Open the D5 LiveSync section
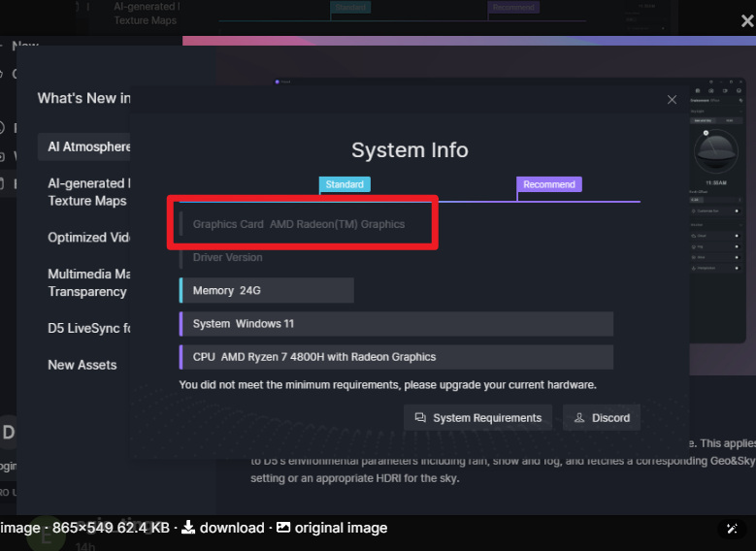This screenshot has width=756, height=551. (89, 328)
